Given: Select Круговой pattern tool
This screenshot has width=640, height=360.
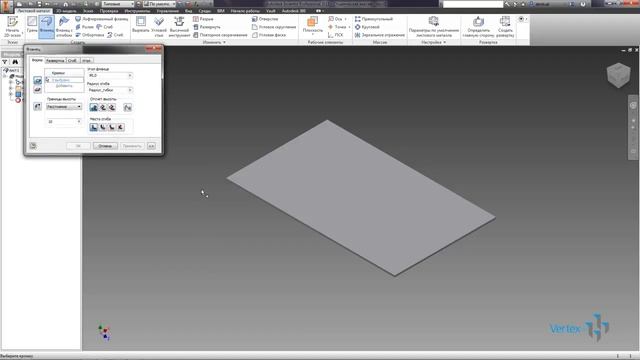Looking at the screenshot, I should point(367,27).
